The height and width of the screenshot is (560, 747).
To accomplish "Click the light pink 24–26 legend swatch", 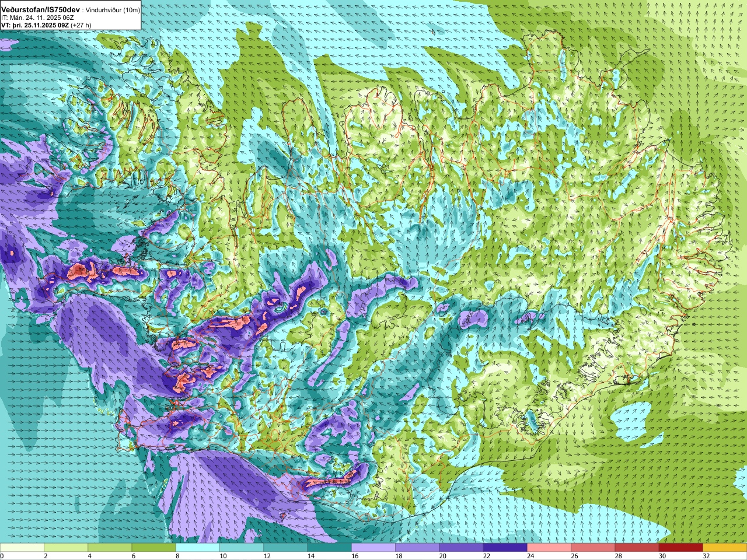I will (549, 548).
